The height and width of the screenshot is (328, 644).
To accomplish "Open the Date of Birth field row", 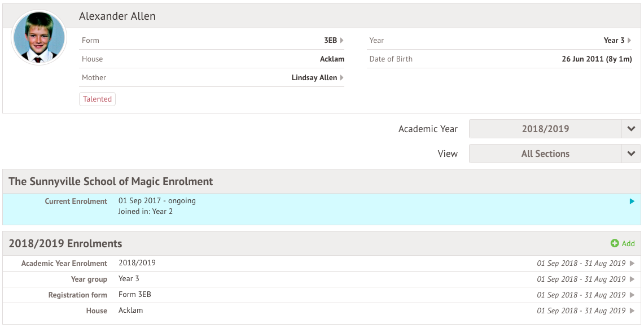I will click(500, 59).
